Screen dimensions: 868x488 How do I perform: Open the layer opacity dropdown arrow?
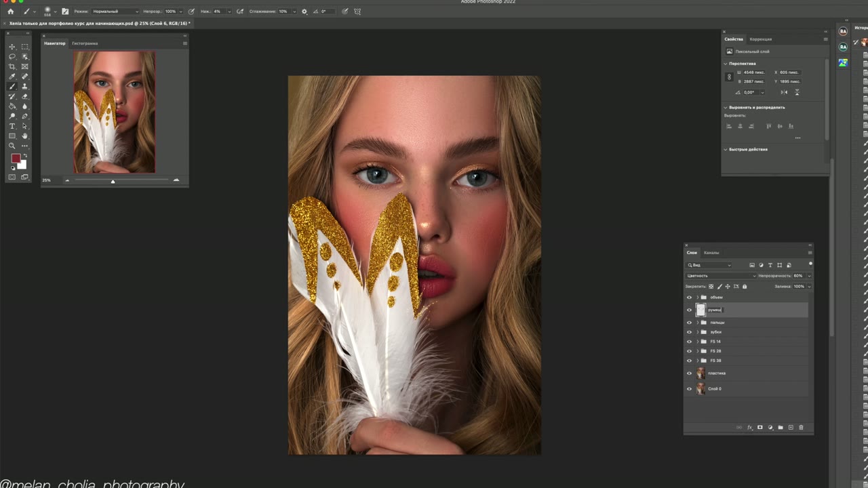(x=809, y=276)
